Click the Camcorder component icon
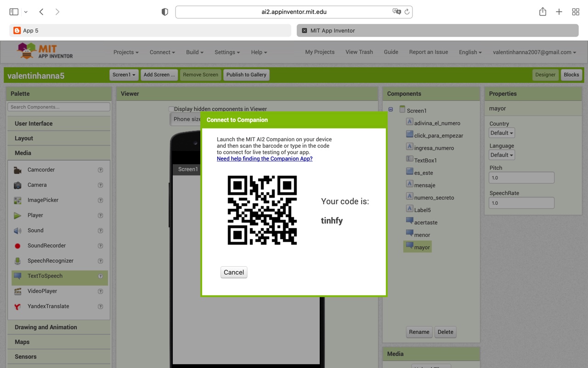Image resolution: width=588 pixels, height=368 pixels. click(x=17, y=170)
